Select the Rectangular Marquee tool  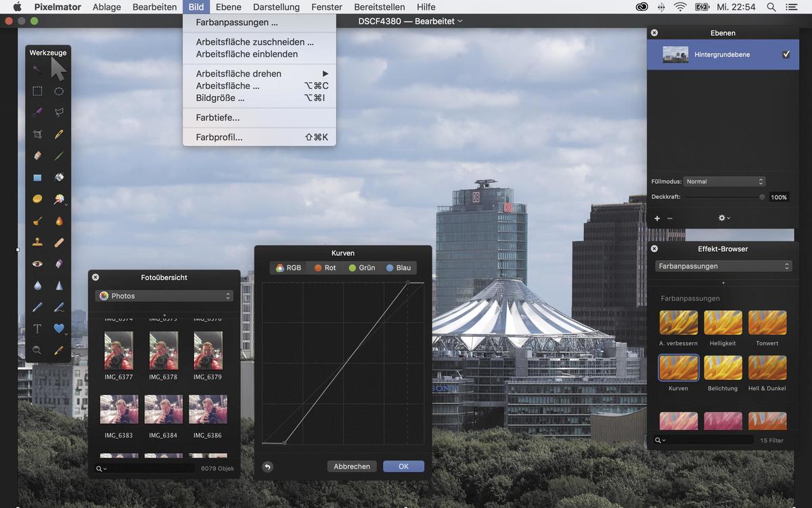37,91
